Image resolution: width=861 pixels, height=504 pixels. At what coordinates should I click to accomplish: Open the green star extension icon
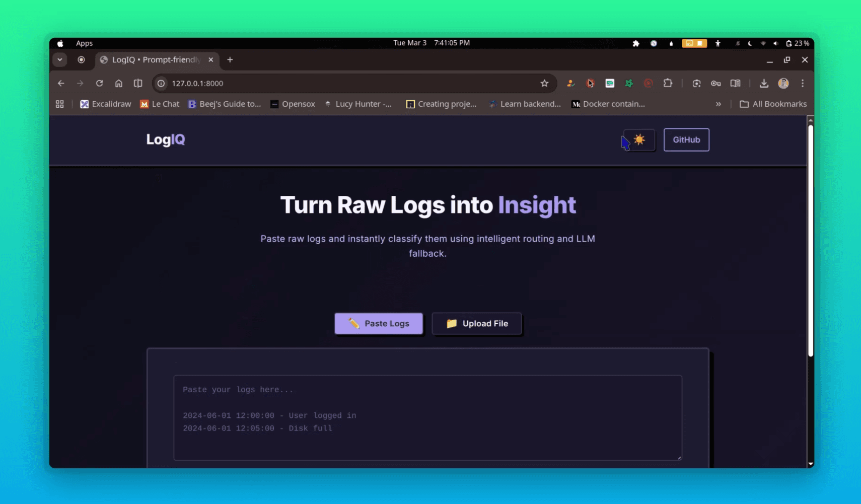pyautogui.click(x=629, y=84)
